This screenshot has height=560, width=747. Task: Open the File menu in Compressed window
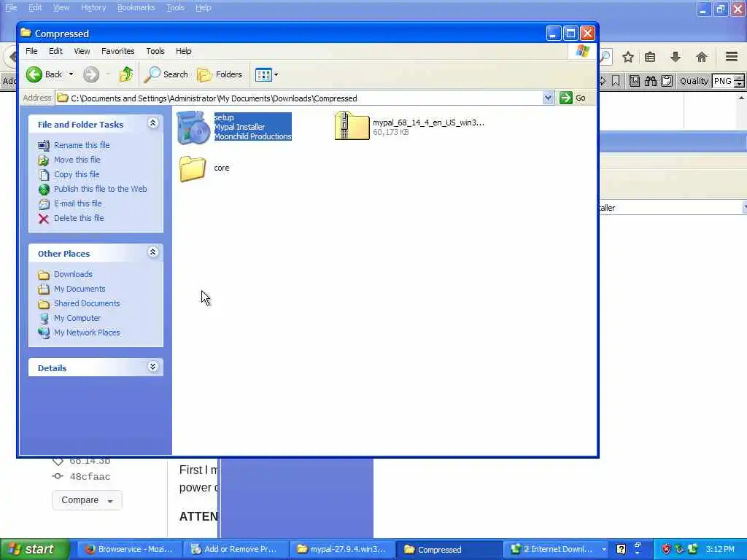pyautogui.click(x=31, y=51)
